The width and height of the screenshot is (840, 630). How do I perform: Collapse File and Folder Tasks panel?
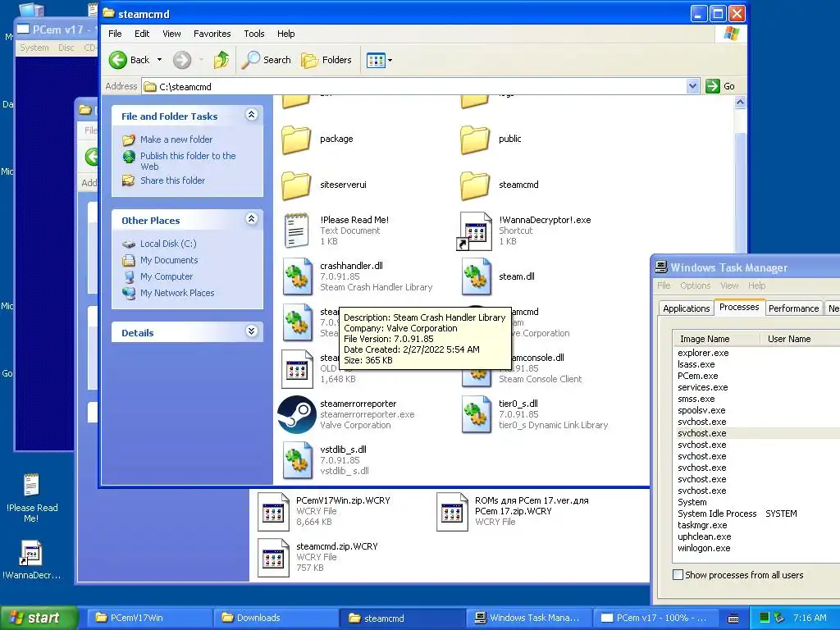[251, 115]
